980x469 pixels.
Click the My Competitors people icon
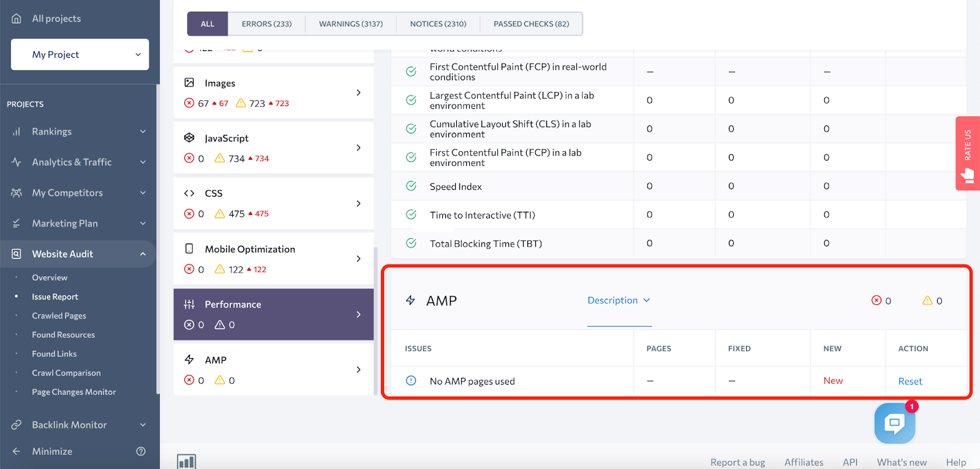(x=17, y=193)
